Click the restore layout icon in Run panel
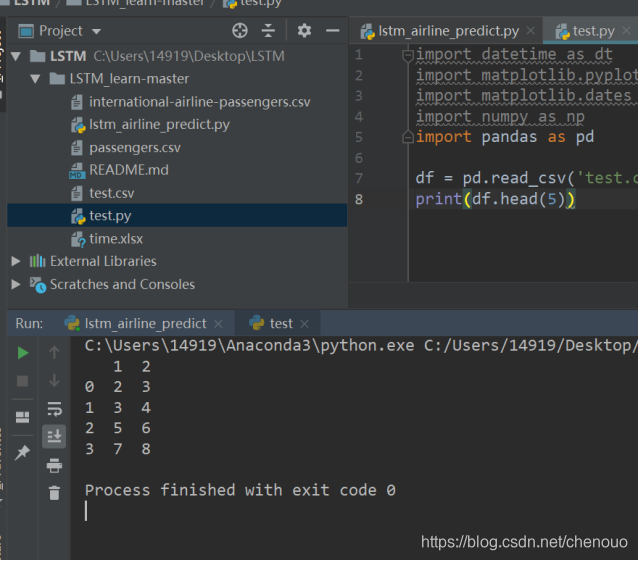This screenshot has width=638, height=561. pos(22,417)
